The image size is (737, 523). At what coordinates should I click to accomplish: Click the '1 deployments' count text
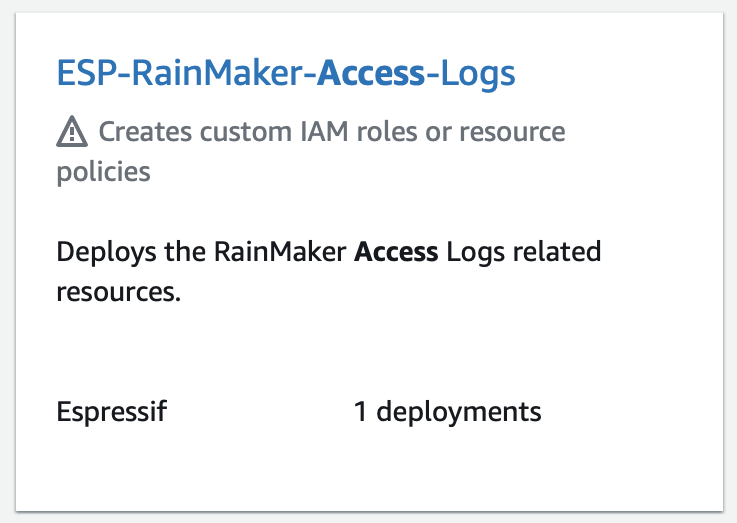pos(447,412)
